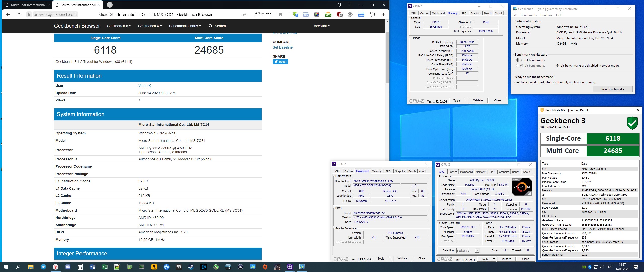644x272 pixels.
Task: Open Bench tab in CPU-Z Memory window
Action: (x=488, y=13)
